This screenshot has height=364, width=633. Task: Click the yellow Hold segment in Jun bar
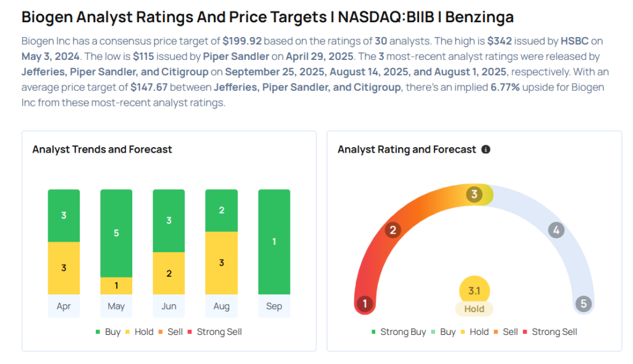pos(169,273)
